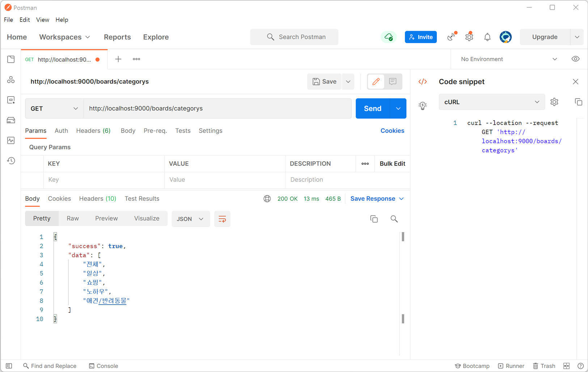The height and width of the screenshot is (372, 588).
Task: Open the View menu
Action: pyautogui.click(x=43, y=20)
